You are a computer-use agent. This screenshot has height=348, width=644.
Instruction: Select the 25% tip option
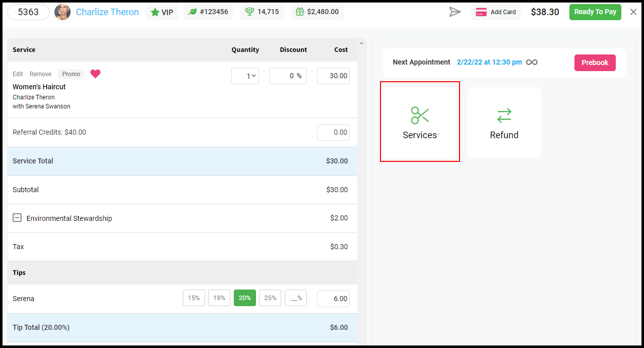click(270, 298)
